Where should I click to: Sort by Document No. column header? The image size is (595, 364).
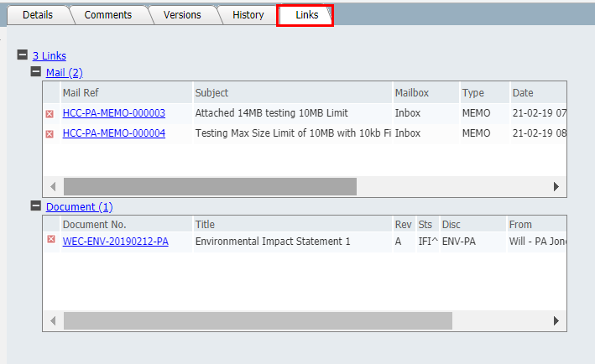click(127, 225)
